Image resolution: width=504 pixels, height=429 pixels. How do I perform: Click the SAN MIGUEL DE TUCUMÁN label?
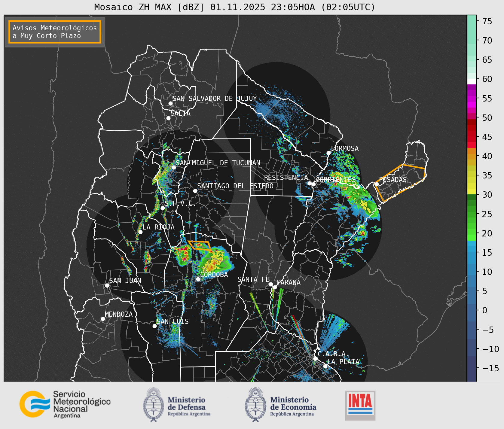point(218,163)
